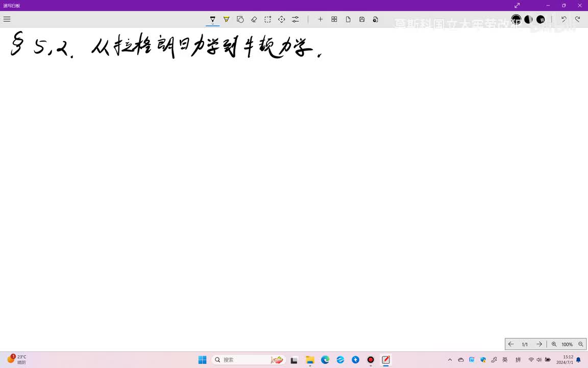Viewport: 588px width, 368px height.
Task: Open the weather widget showing 23°C
Action: tap(17, 359)
